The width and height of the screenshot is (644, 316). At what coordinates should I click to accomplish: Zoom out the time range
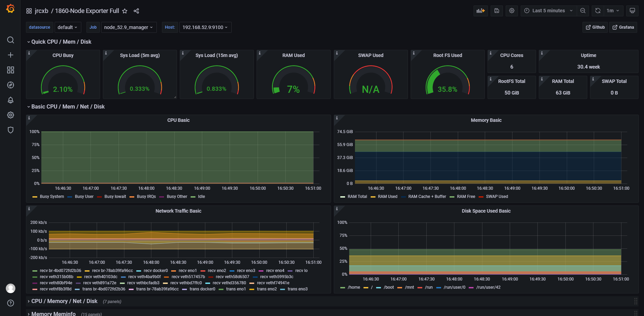point(583,11)
